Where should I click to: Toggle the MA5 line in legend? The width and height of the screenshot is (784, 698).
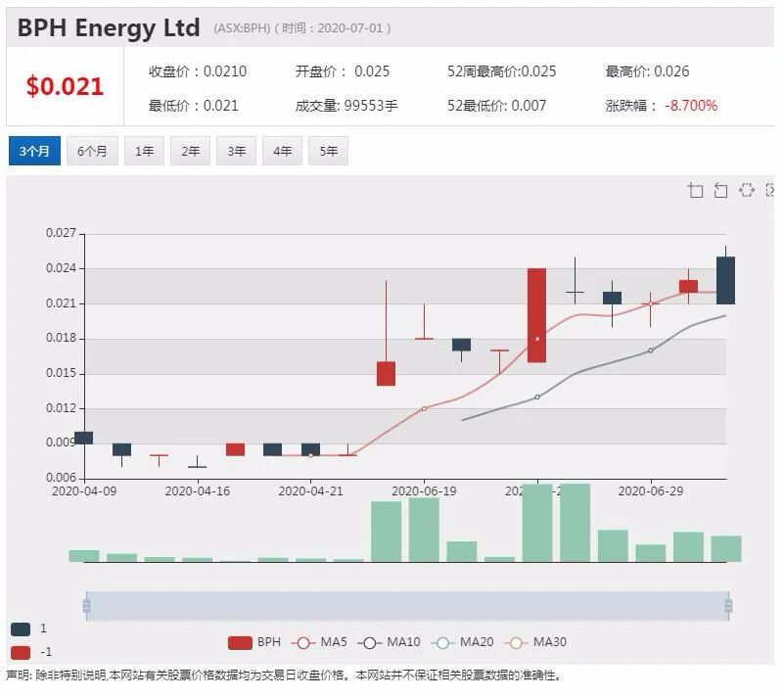coord(319,642)
